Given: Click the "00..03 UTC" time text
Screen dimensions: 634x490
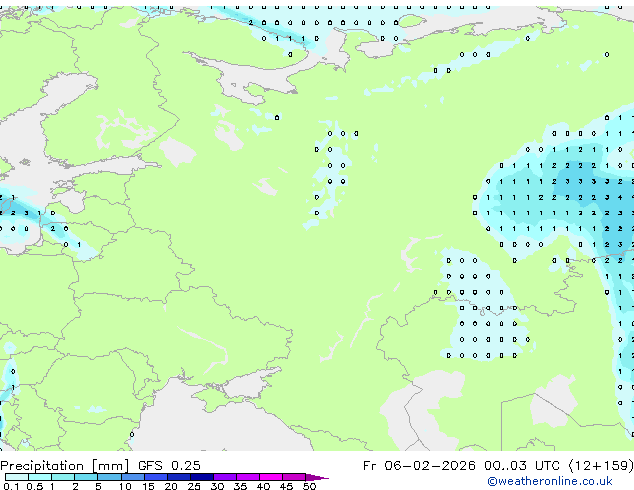Looking at the screenshot, I should pyautogui.click(x=522, y=466).
